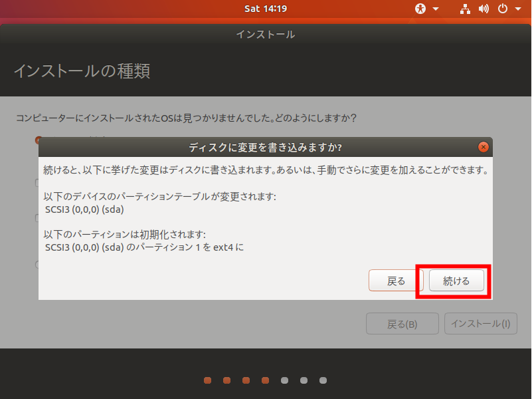Image resolution: width=532 pixels, height=399 pixels.
Task: Click the heading インストールの種類
Action: click(x=82, y=71)
